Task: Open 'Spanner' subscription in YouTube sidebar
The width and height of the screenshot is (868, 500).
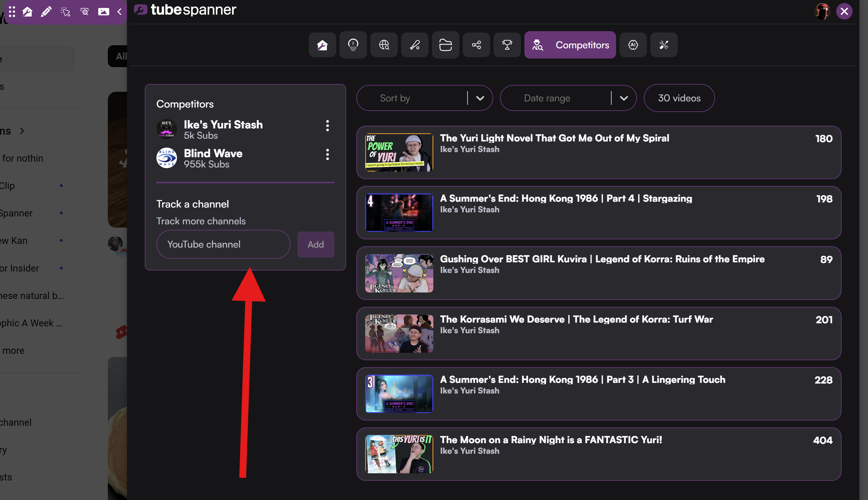Action: coord(16,213)
